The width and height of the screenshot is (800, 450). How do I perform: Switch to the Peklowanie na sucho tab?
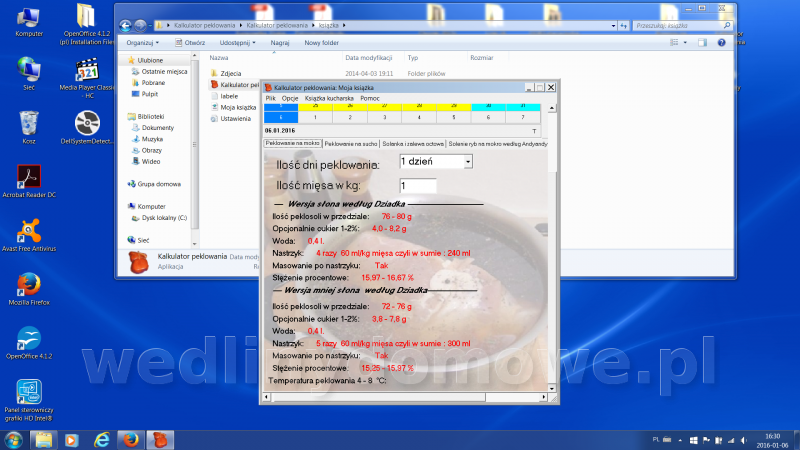pos(351,144)
